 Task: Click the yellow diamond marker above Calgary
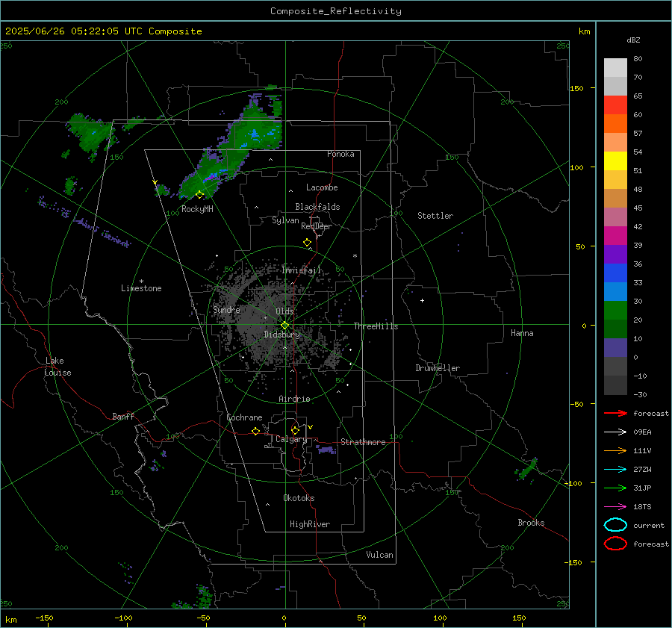[x=295, y=430]
